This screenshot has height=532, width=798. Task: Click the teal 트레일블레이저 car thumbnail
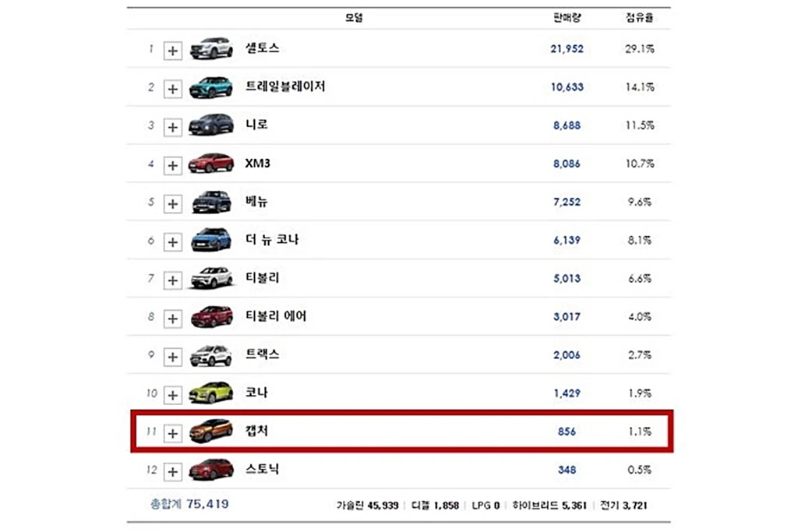(x=210, y=87)
